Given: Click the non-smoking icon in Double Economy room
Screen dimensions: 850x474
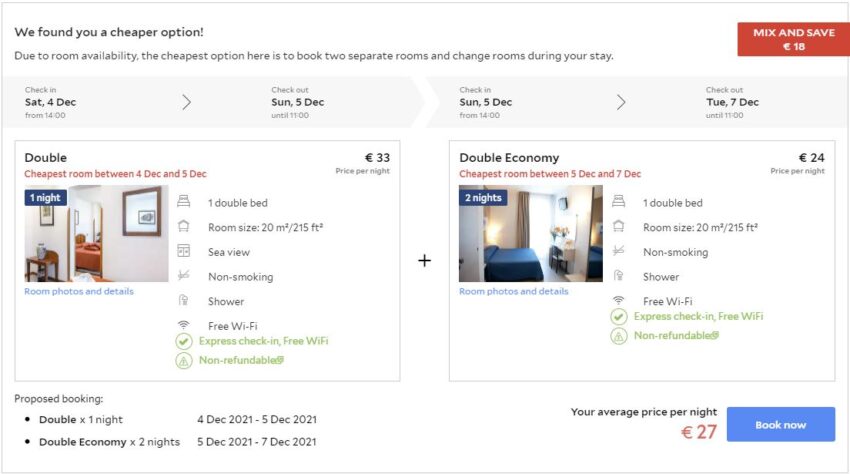Looking at the screenshot, I should (x=618, y=252).
